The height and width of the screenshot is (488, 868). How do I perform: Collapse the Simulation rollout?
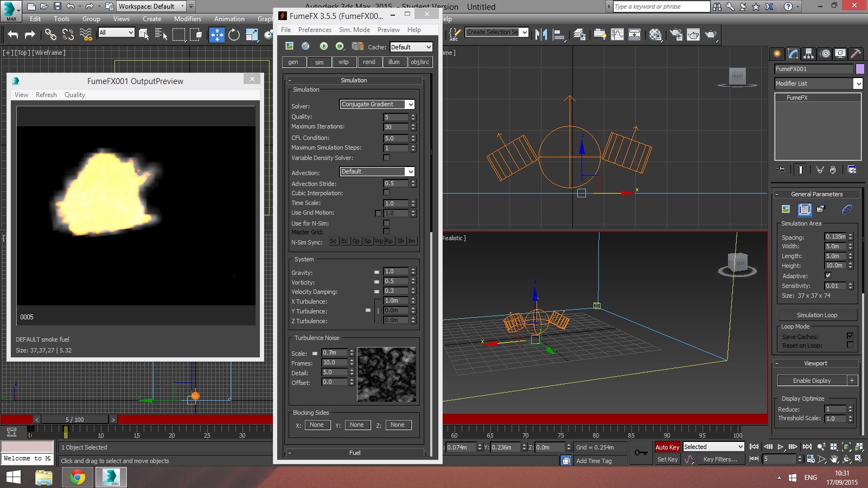coord(354,80)
